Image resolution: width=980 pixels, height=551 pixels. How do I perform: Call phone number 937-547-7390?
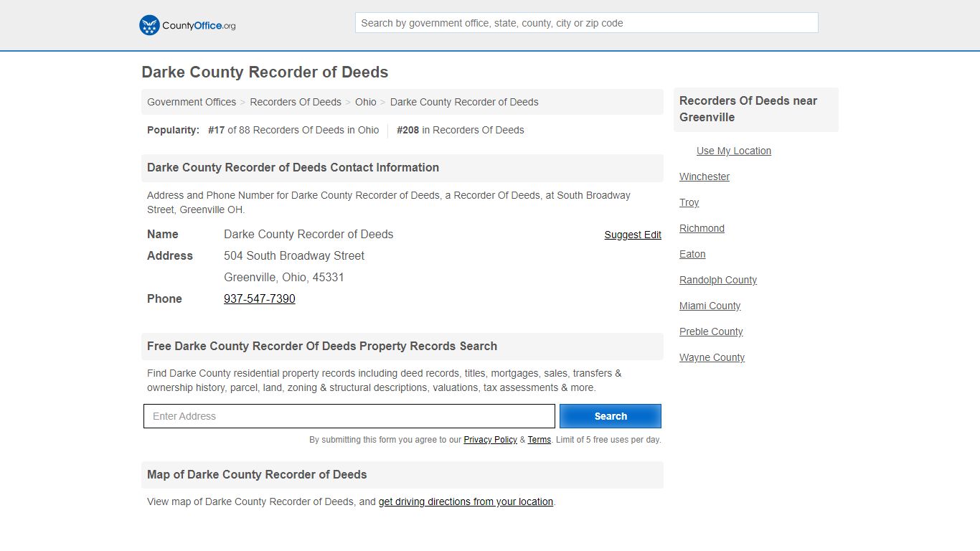tap(260, 298)
